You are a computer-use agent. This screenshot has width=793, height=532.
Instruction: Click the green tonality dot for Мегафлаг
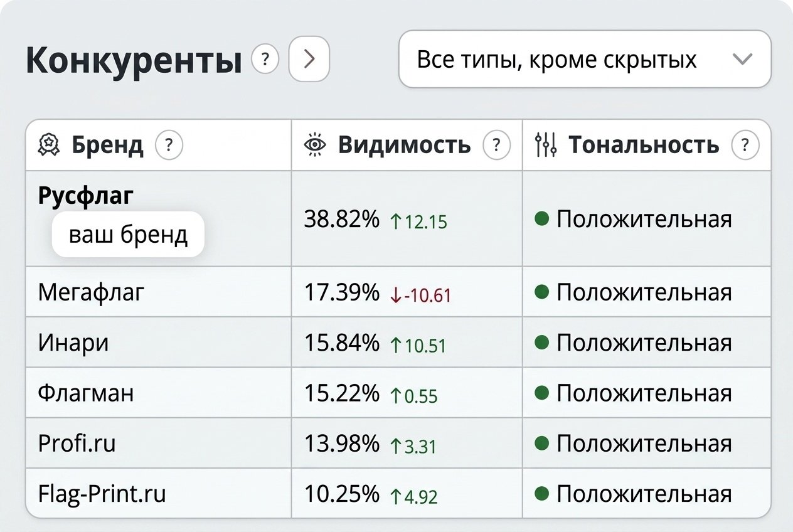(x=543, y=292)
